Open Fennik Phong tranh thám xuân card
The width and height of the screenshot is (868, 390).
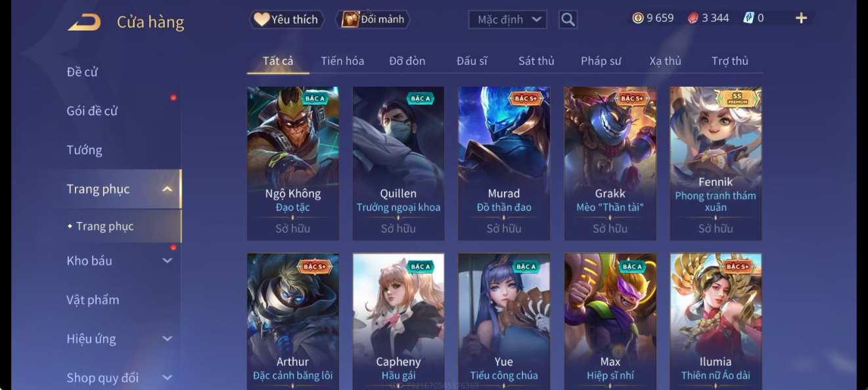pos(716,163)
